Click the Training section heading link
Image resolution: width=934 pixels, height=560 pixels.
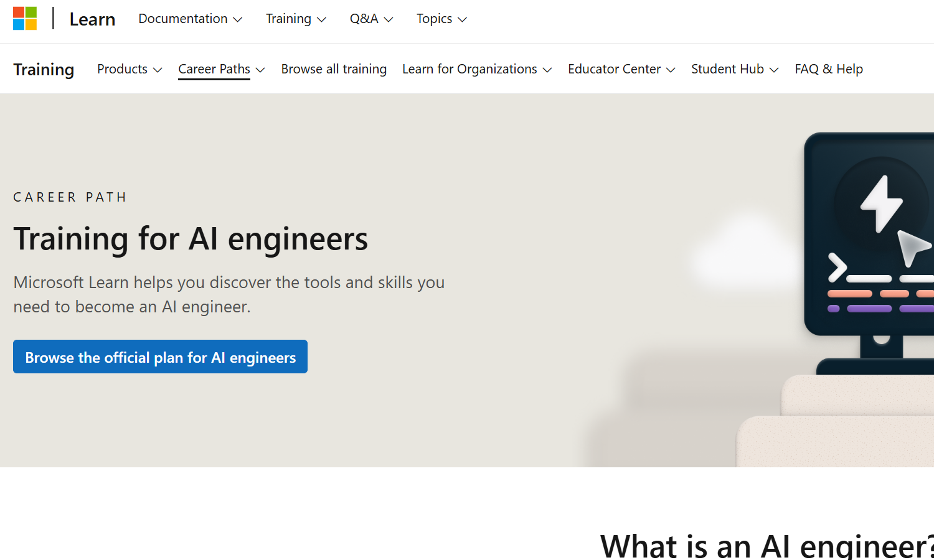click(44, 69)
